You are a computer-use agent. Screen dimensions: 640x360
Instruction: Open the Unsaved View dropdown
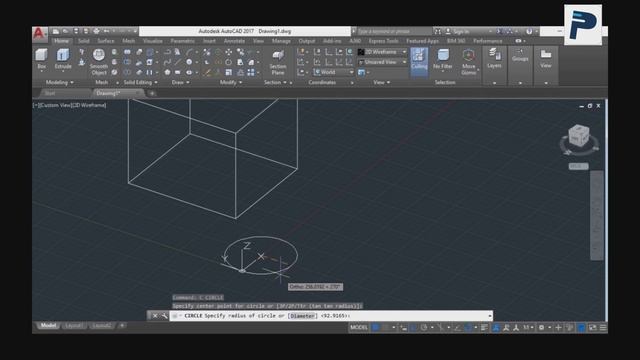click(382, 62)
